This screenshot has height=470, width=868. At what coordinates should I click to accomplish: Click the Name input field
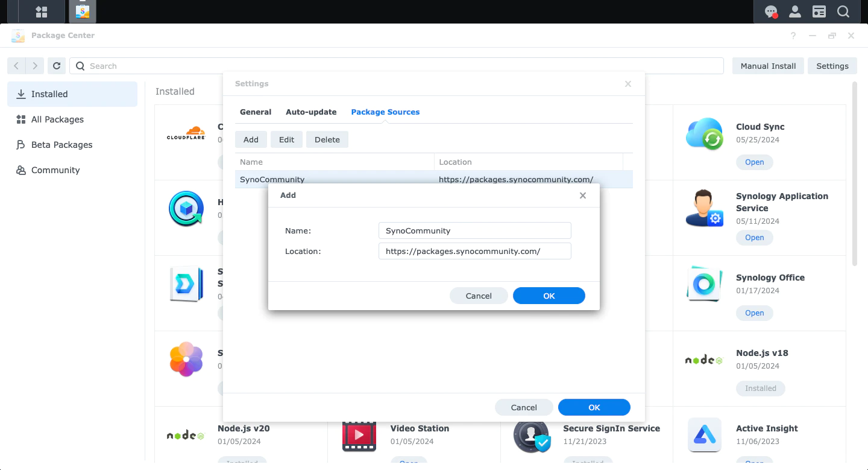474,230
